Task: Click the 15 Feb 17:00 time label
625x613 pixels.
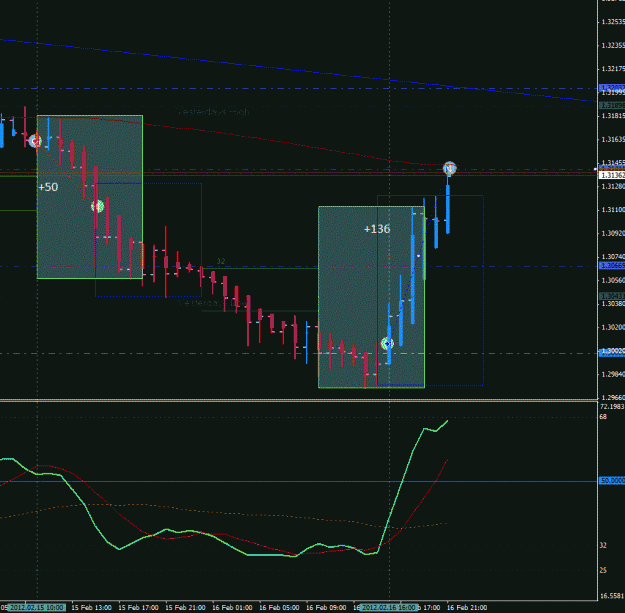Action: 139,608
